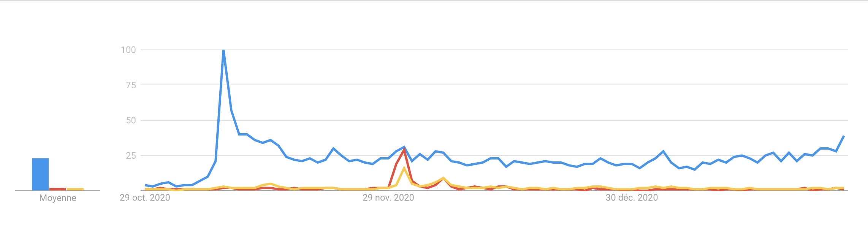The width and height of the screenshot is (868, 252).
Task: Click the yellow line's peak near 29 nov.
Action: 404,168
